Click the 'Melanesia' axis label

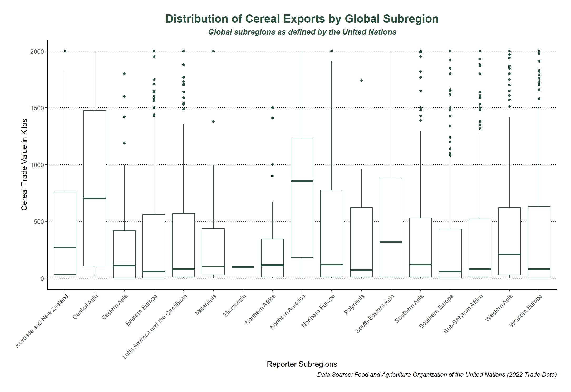click(206, 305)
